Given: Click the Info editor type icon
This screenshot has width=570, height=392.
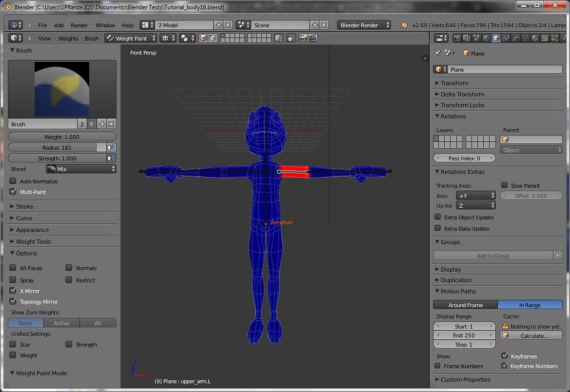Looking at the screenshot, I should 16,25.
